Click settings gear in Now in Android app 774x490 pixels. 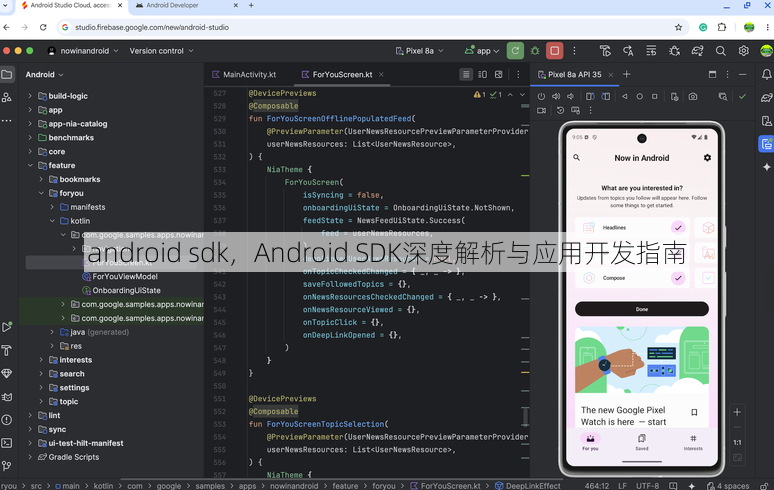point(707,157)
